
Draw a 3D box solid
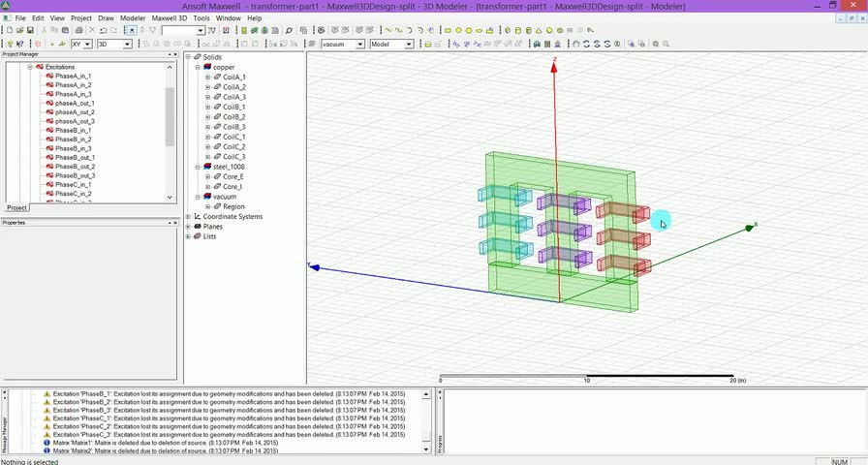coord(507,30)
